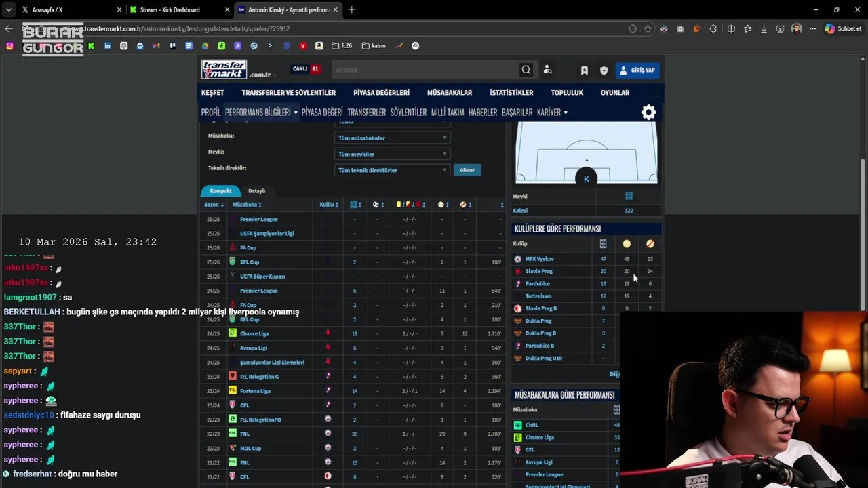Open the user search icon beside search bar

(x=548, y=70)
